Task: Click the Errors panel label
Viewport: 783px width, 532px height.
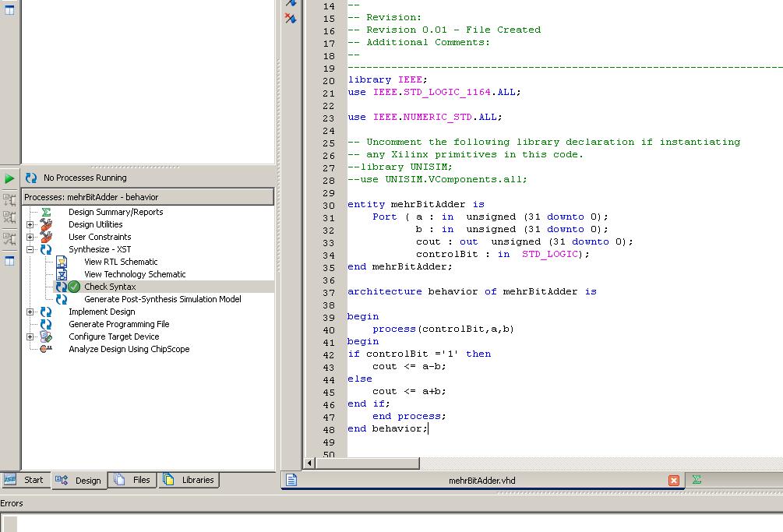Action: click(x=12, y=503)
